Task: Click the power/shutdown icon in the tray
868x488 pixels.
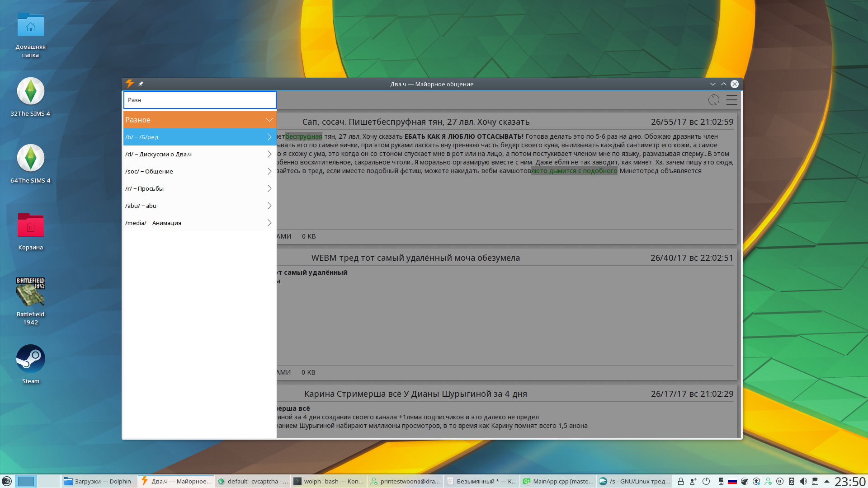Action: click(x=706, y=481)
